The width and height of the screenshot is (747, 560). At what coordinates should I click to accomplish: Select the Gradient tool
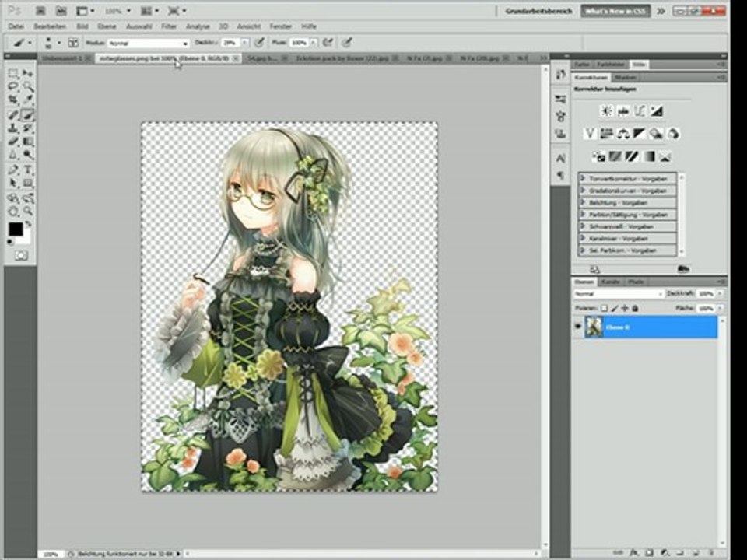click(28, 141)
